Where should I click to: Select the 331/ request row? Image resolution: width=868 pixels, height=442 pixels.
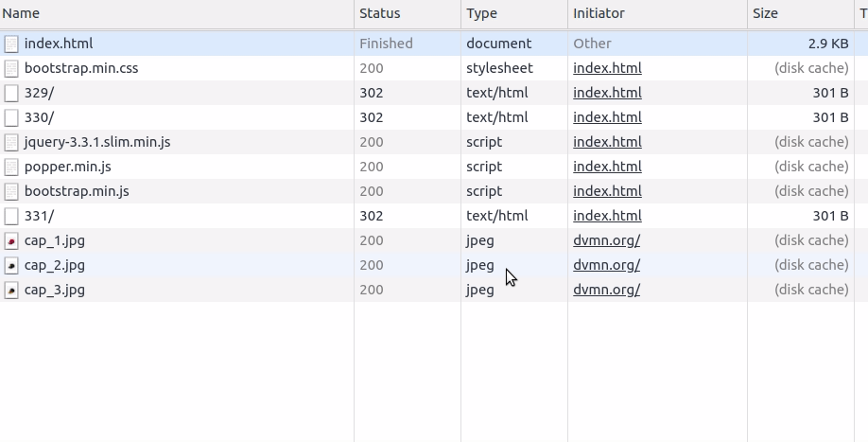426,216
